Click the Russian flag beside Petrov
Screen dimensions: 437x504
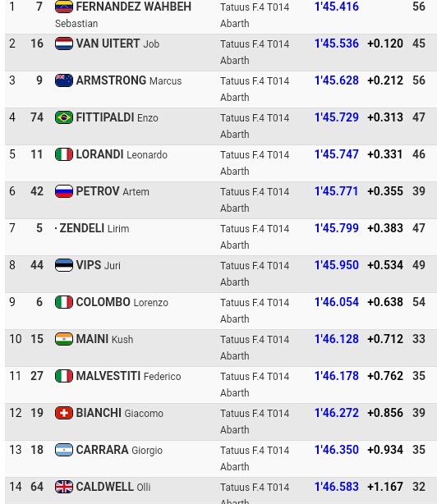64,191
